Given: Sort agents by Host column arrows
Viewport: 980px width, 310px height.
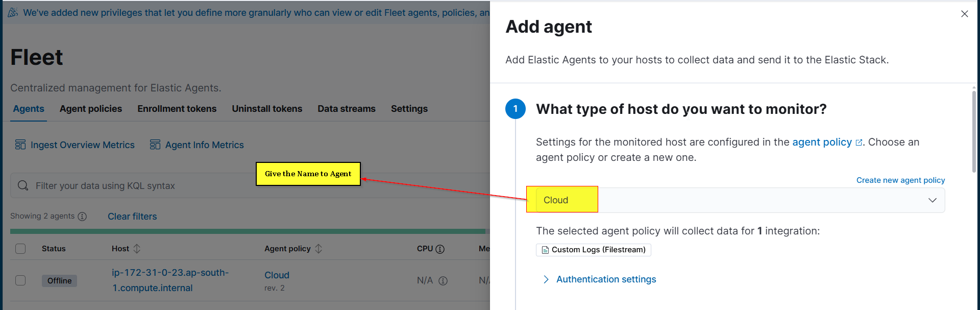Looking at the screenshot, I should pos(137,249).
